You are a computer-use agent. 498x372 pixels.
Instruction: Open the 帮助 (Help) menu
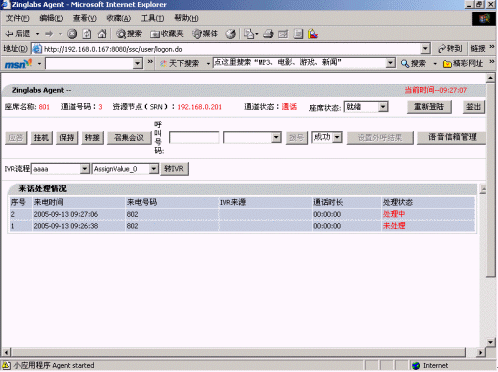pyautogui.click(x=186, y=18)
